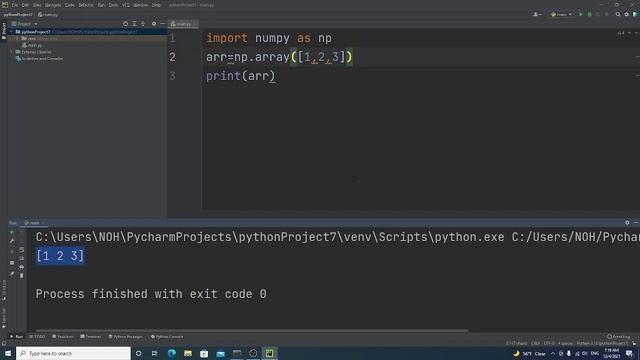Open the Problems tool window

(62, 337)
